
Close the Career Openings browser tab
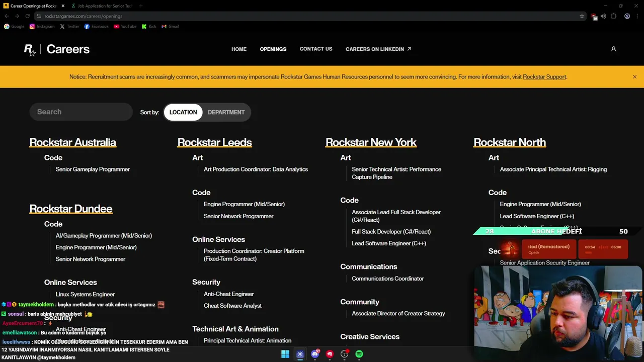tap(63, 6)
